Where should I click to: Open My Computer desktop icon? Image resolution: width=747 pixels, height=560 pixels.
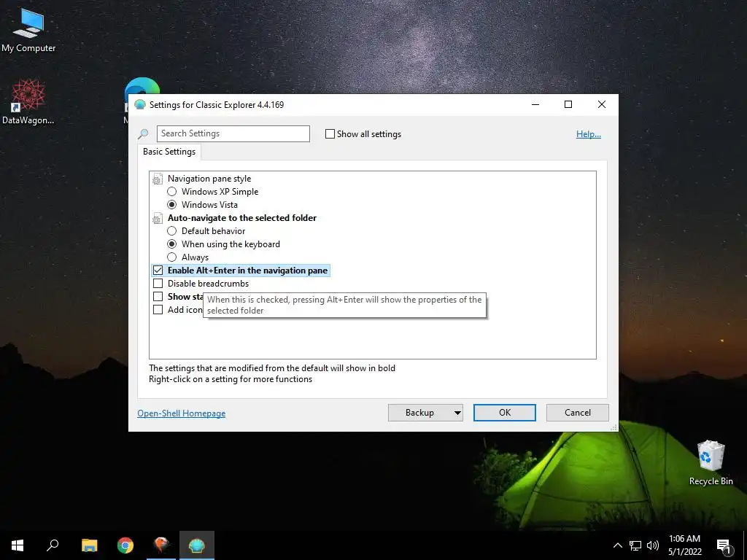28,29
